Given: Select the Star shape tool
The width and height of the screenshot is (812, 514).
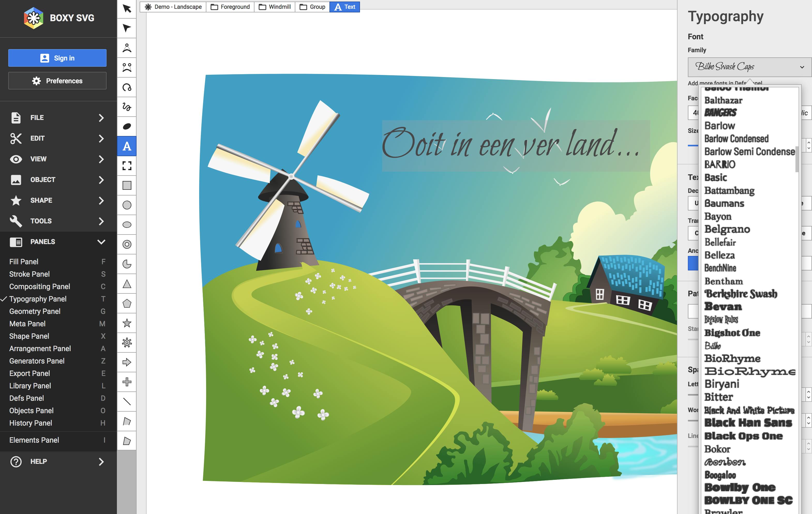Looking at the screenshot, I should click(126, 323).
